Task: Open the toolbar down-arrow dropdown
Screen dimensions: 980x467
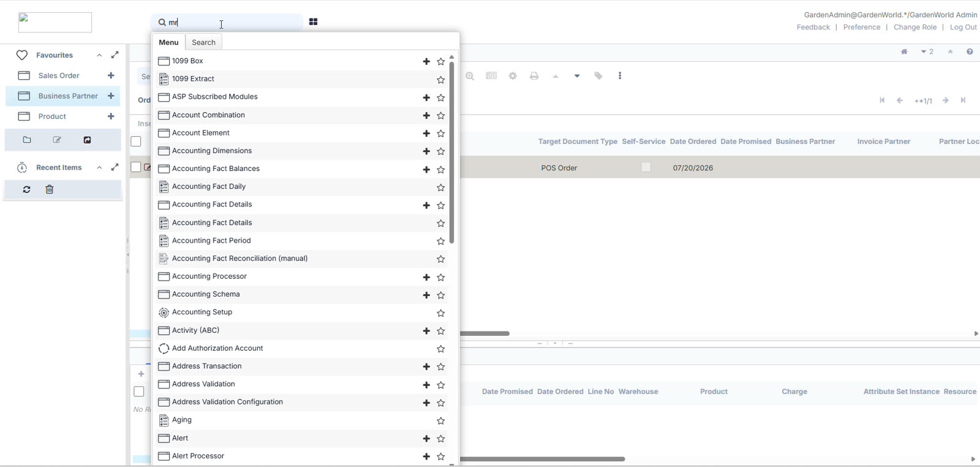Action: coord(577,76)
